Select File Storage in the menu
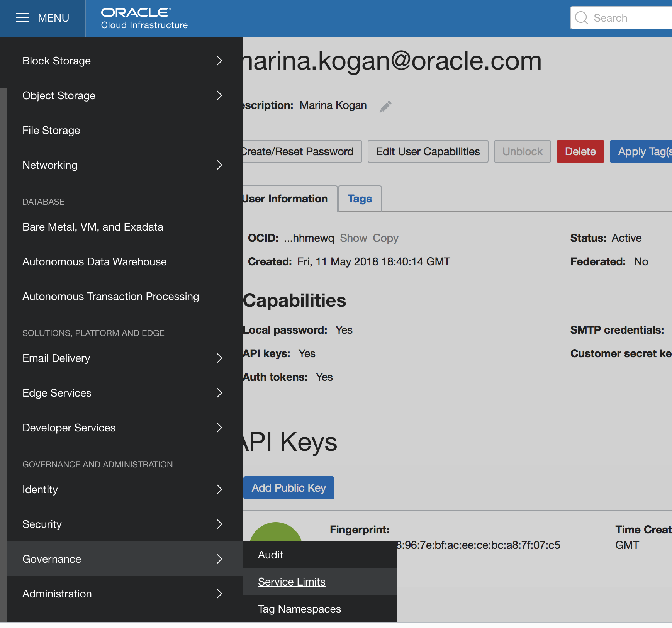This screenshot has width=672, height=628. [x=125, y=130]
